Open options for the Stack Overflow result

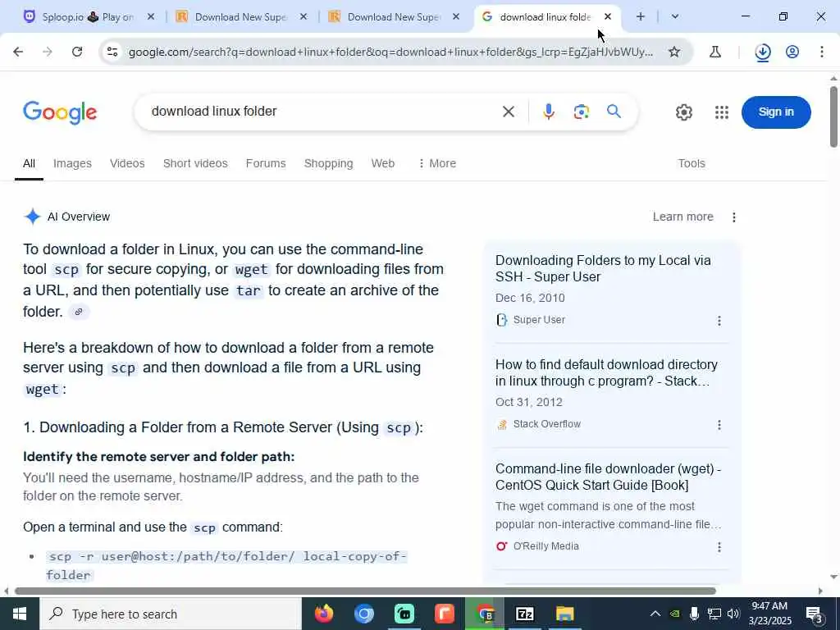(x=719, y=425)
